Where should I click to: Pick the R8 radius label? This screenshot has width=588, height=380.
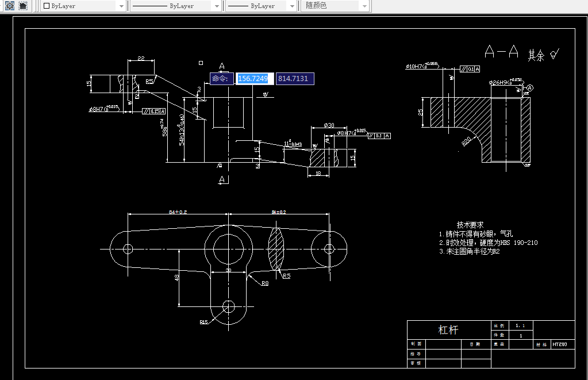pyautogui.click(x=265, y=283)
